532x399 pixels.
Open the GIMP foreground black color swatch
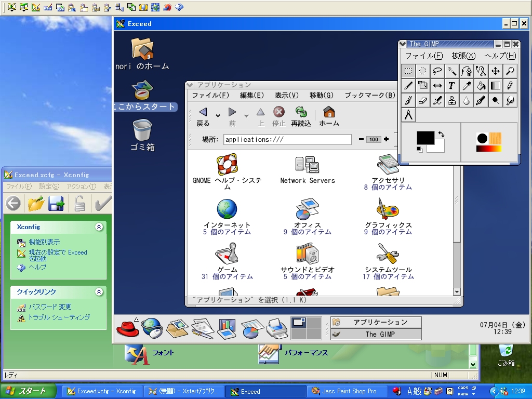coord(425,138)
